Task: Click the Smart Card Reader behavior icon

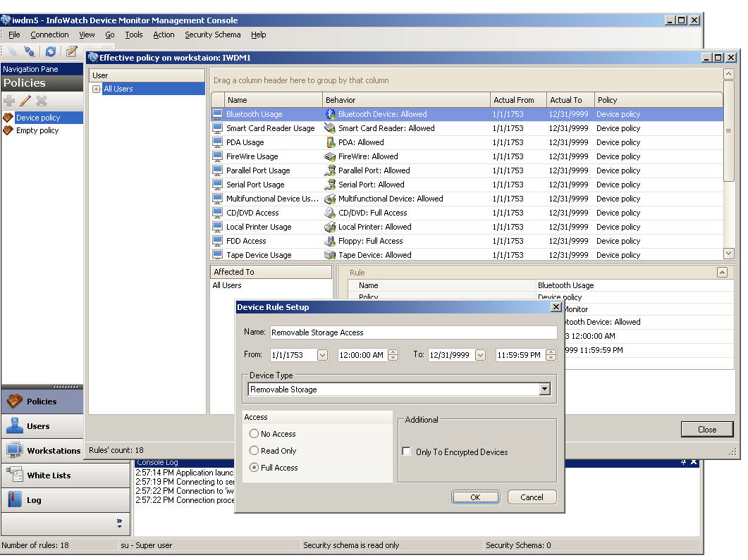Action: point(330,127)
